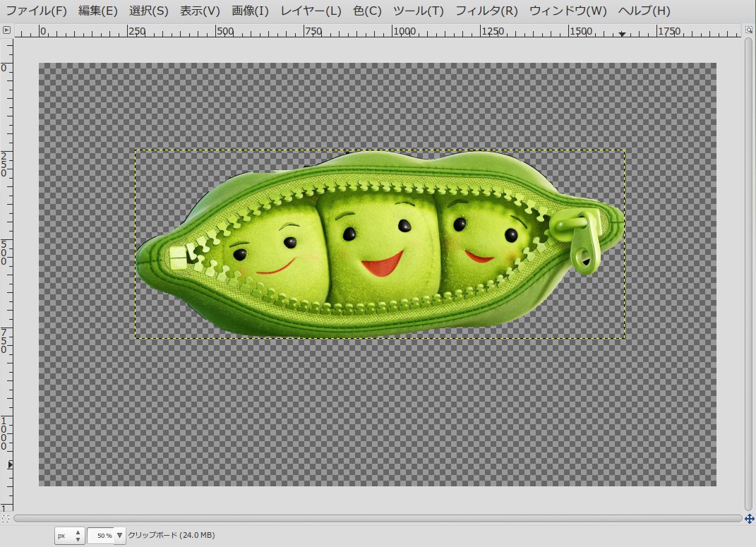
Task: Open the ウィンドウ(W) menu
Action: (568, 11)
